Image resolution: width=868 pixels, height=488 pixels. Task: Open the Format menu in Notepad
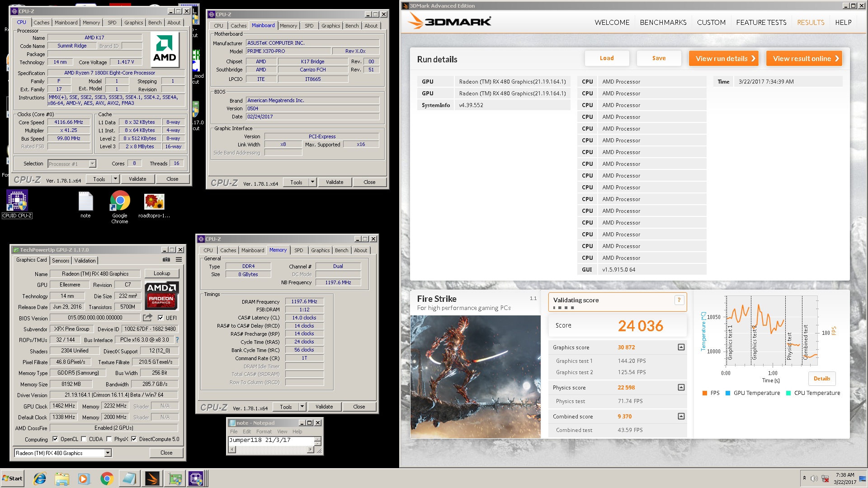click(x=264, y=432)
